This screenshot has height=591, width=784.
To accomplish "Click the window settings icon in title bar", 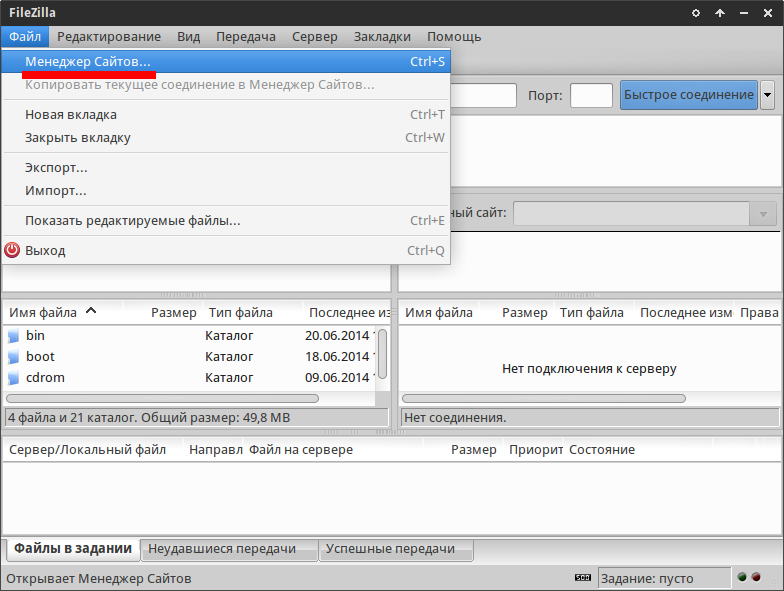I will tap(696, 13).
